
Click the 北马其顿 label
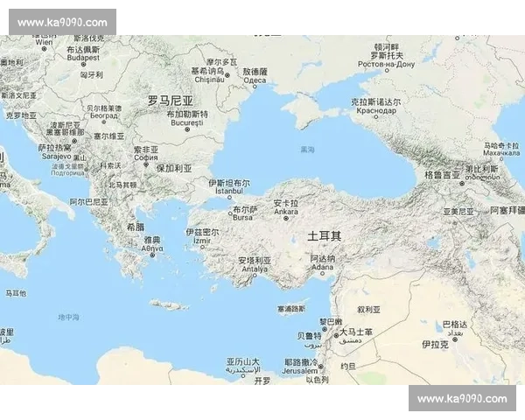[123, 185]
